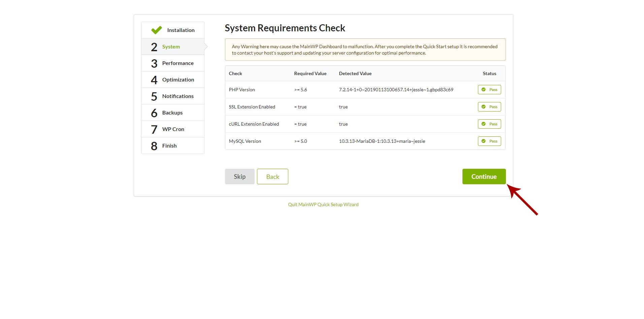Select the Finish step
Image resolution: width=644 pixels, height=319 pixels.
(169, 146)
